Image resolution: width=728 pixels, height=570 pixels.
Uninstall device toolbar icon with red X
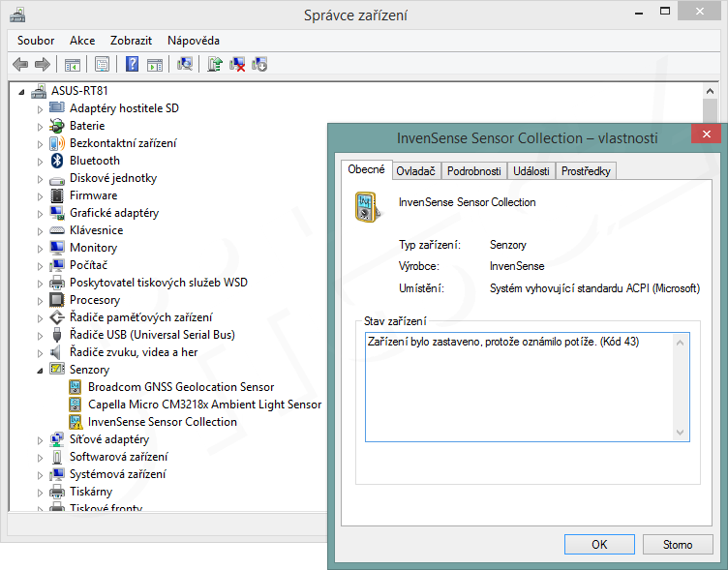coord(237,64)
